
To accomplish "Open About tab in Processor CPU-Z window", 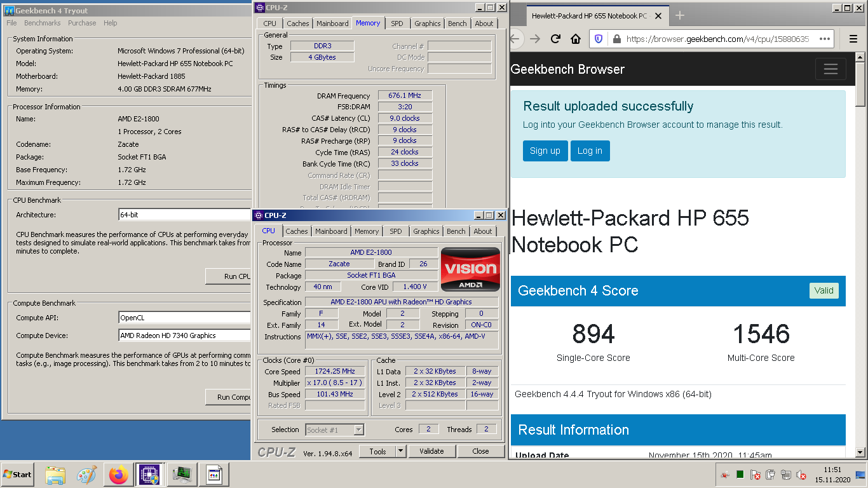I will coord(483,231).
